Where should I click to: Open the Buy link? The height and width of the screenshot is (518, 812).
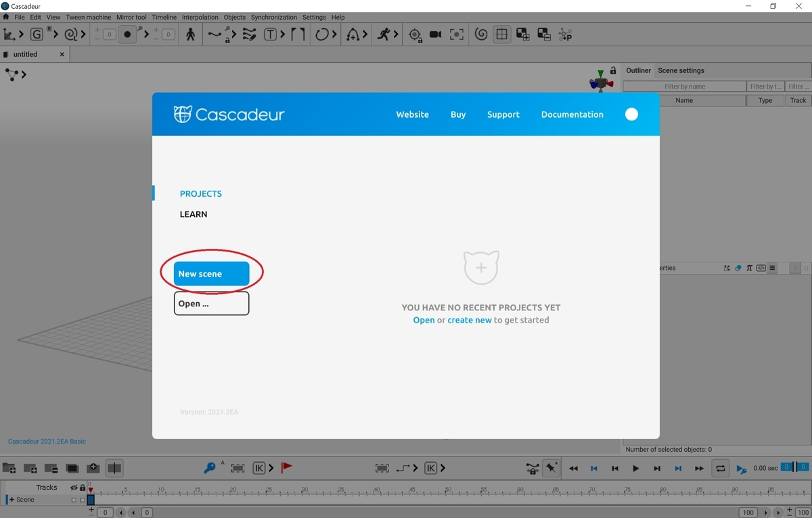(458, 114)
